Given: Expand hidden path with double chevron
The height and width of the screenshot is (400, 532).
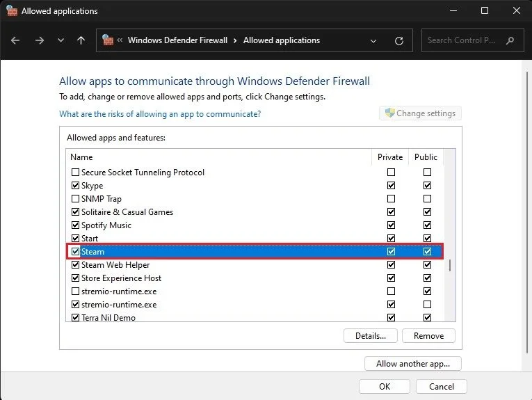Looking at the screenshot, I should [120, 40].
